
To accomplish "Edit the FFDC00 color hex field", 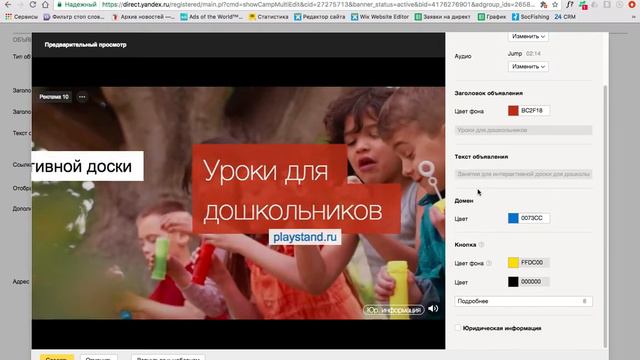I will click(534, 262).
